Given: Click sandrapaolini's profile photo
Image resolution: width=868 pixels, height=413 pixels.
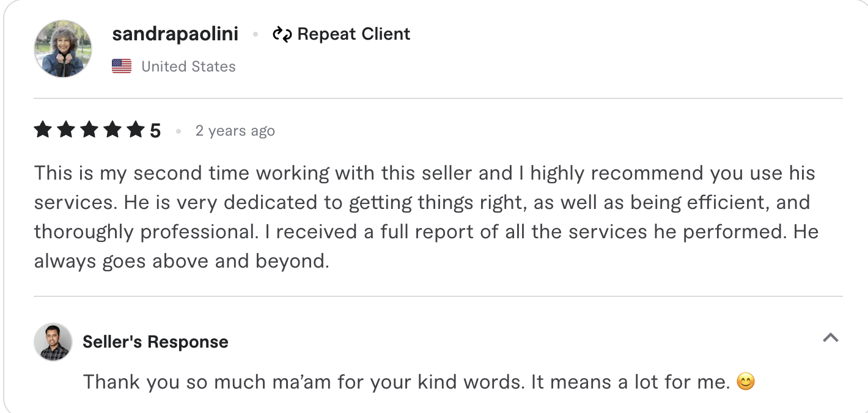Looking at the screenshot, I should [x=63, y=49].
